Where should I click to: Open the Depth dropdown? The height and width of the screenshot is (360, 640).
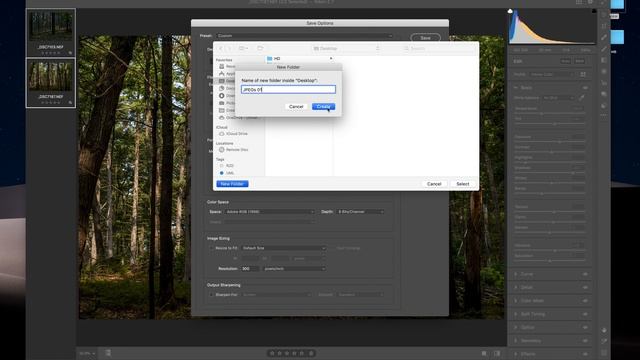(360, 212)
